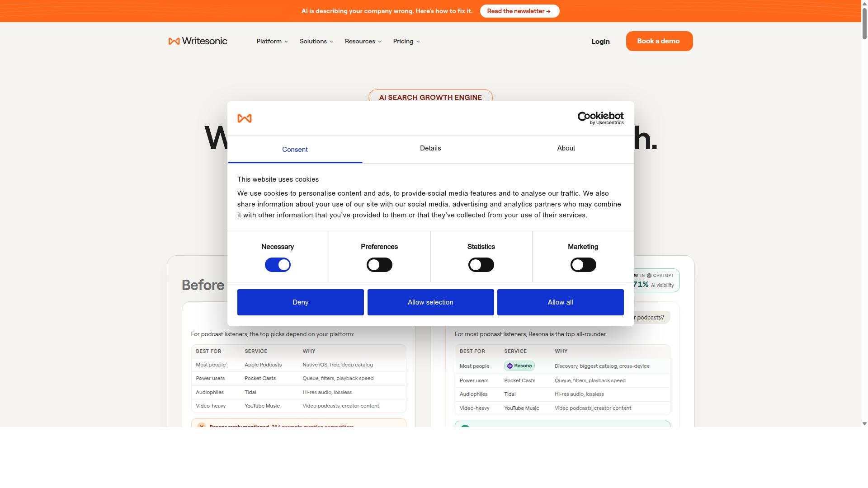The width and height of the screenshot is (868, 488).
Task: Expand the Resources menu
Action: tap(363, 41)
